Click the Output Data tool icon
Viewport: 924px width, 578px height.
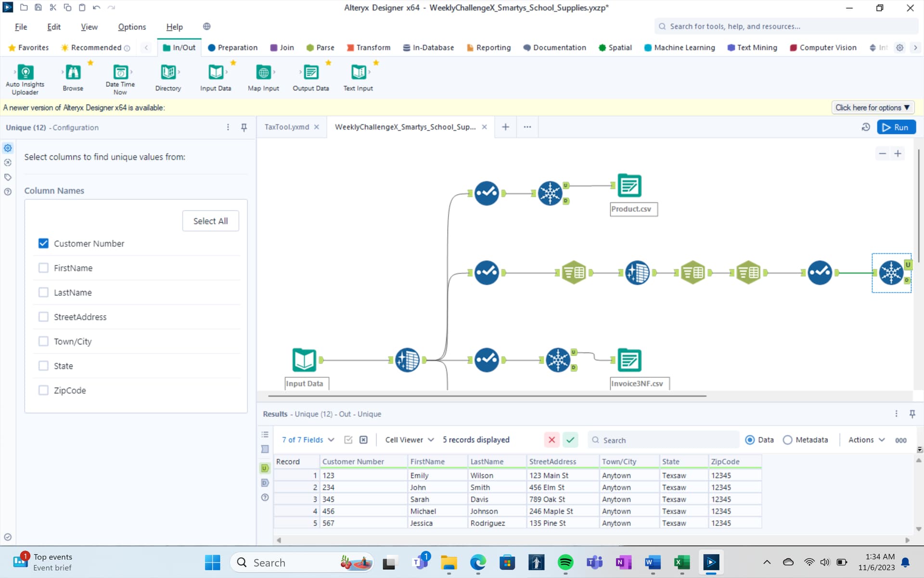311,73
